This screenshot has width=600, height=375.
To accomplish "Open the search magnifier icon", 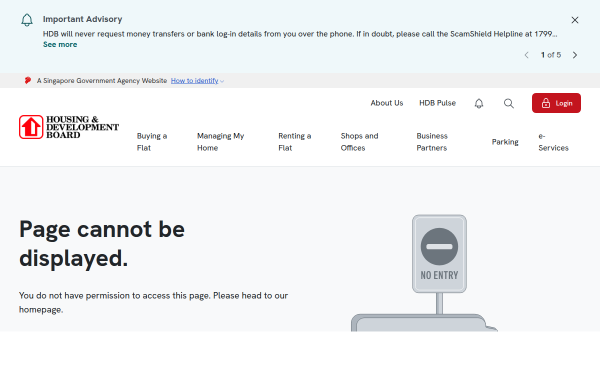I will pos(509,103).
